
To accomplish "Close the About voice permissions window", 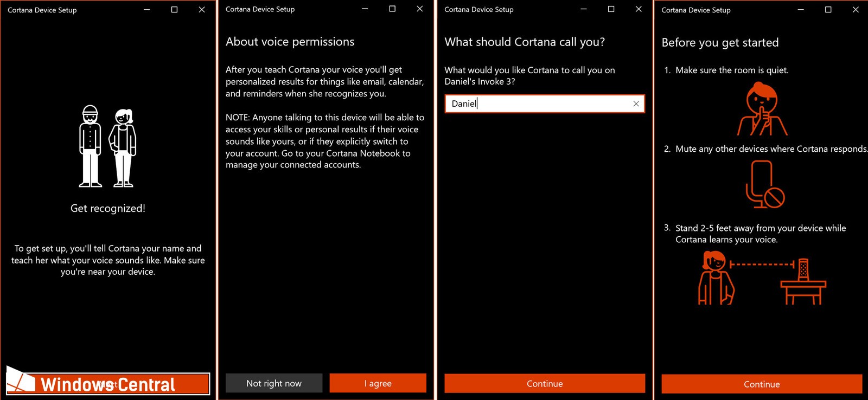I will [419, 9].
